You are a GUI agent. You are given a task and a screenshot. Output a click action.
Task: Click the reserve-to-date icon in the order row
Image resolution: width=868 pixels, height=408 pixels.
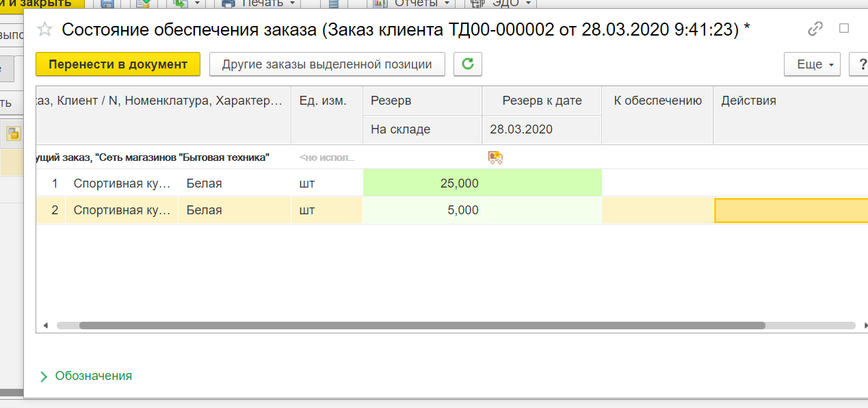[x=495, y=158]
